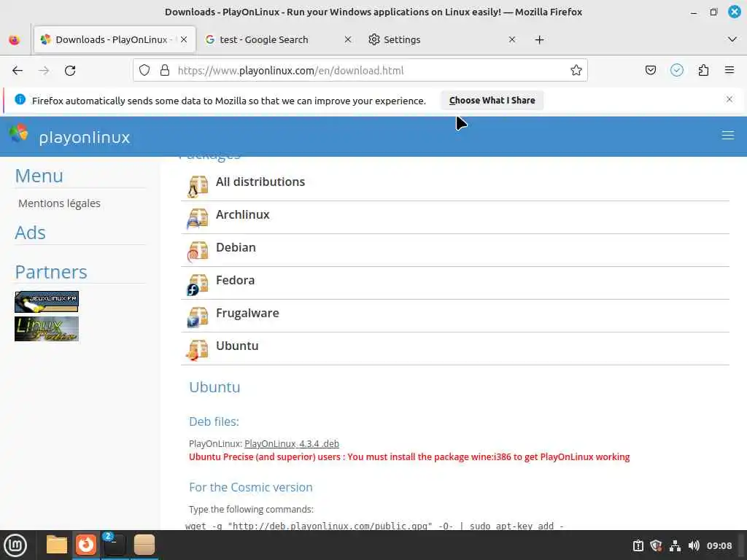Open a new tab with plus button
The height and width of the screenshot is (560, 747).
[x=539, y=40]
